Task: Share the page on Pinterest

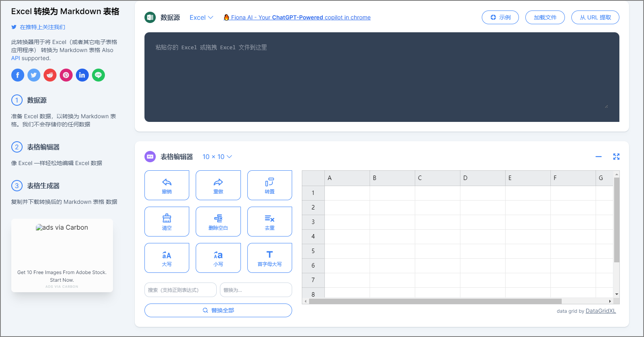Action: click(66, 75)
